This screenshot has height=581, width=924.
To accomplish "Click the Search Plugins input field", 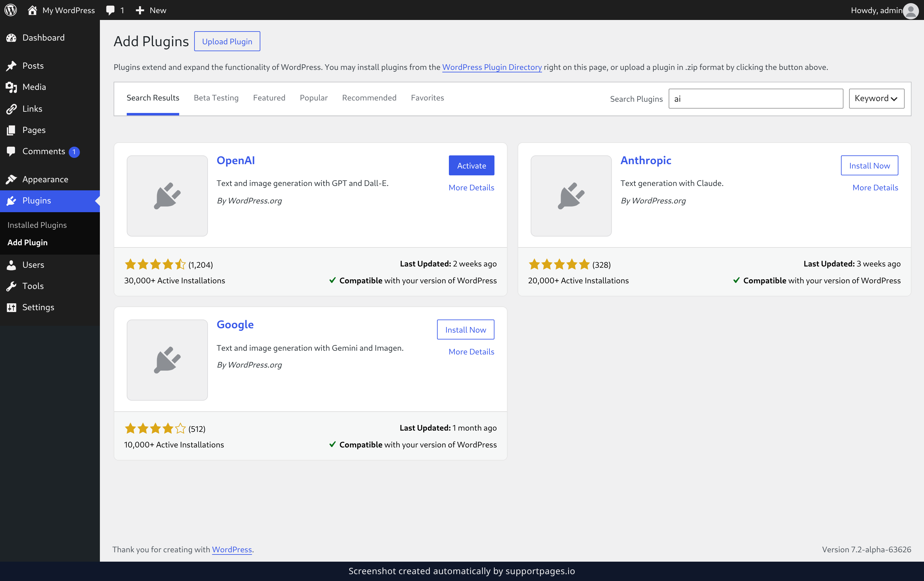I will point(755,99).
